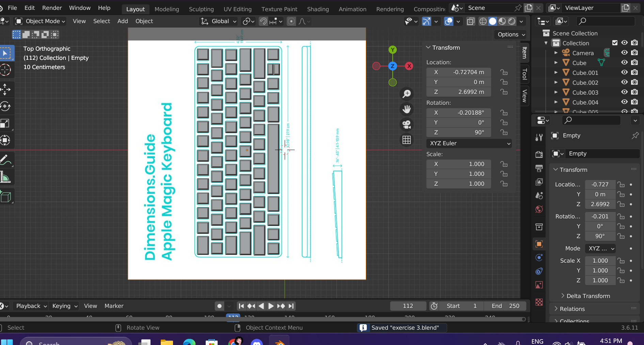Open the Object properties tab icon
The image size is (644, 345).
point(539,244)
